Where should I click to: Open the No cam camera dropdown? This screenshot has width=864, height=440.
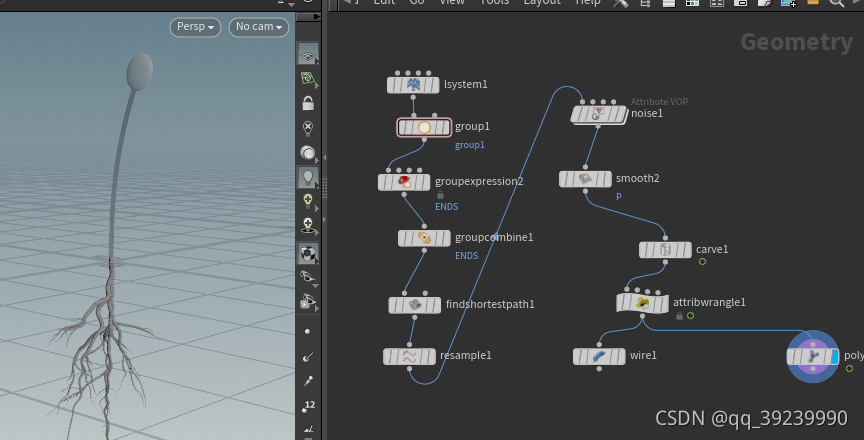coord(258,27)
